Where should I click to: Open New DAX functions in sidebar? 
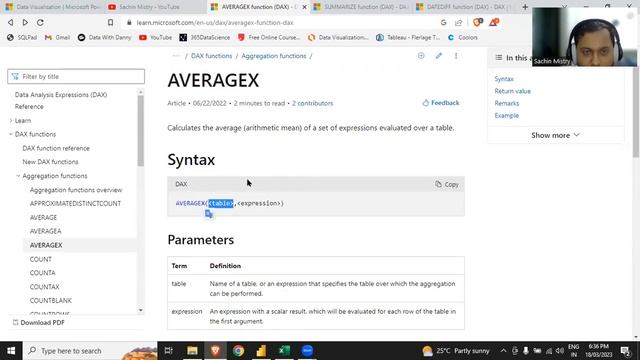50,162
